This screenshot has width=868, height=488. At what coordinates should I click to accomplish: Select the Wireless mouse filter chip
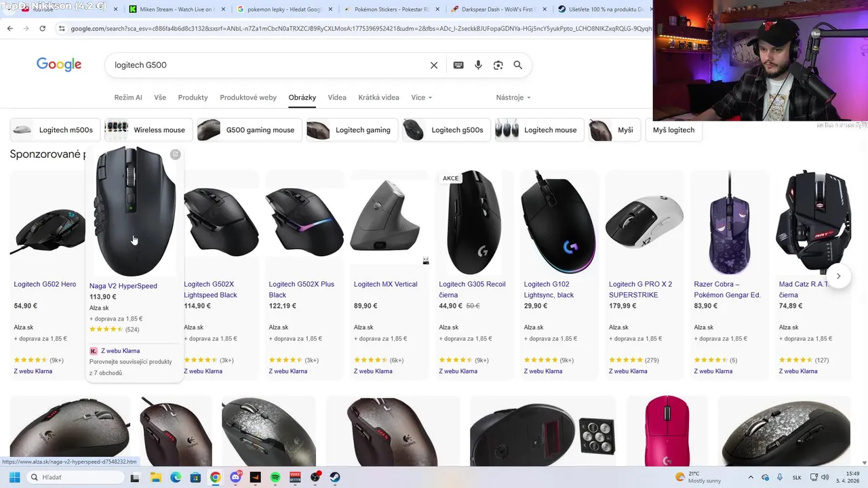pos(149,130)
